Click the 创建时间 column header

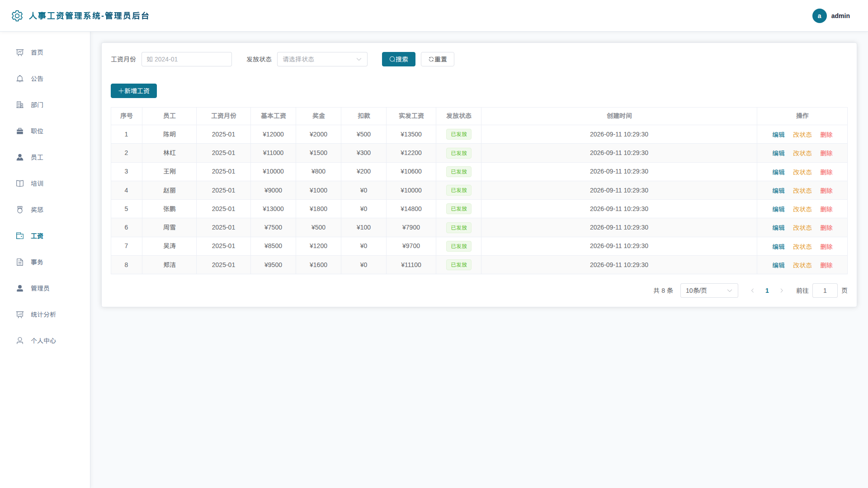[x=619, y=116]
